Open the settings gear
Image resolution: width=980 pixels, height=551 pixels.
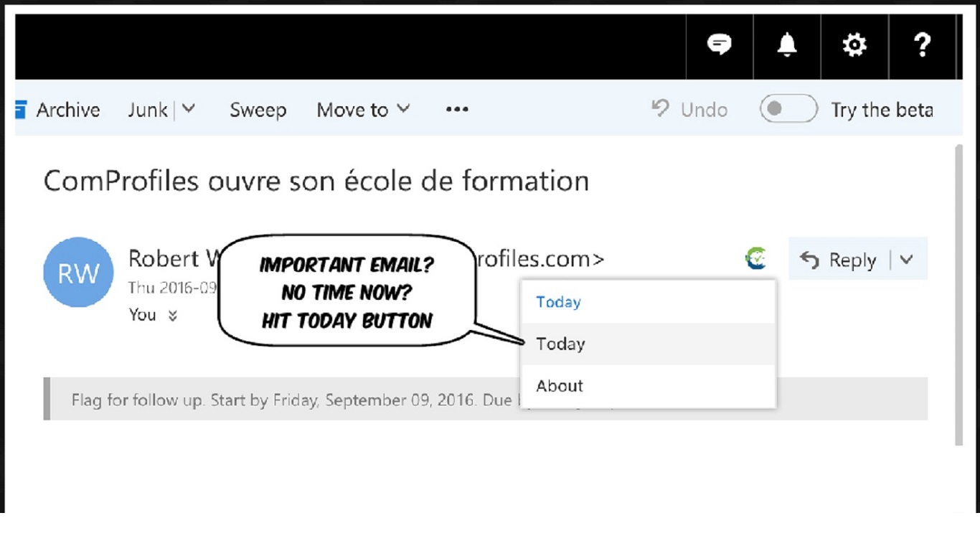tap(854, 45)
